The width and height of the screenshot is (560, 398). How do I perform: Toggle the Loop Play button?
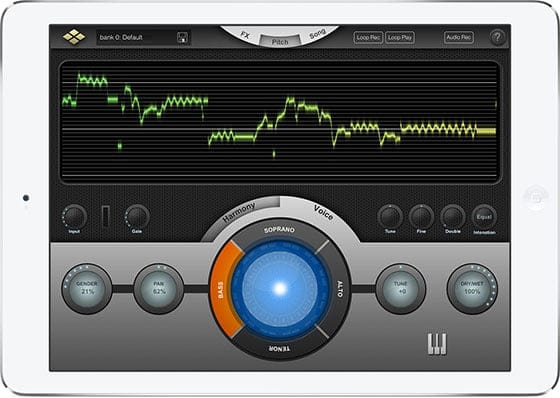pos(400,37)
